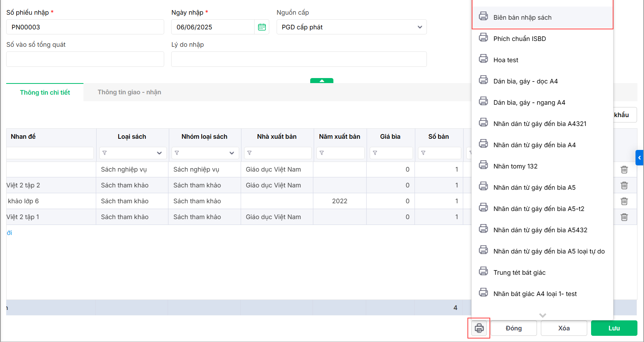This screenshot has width=644, height=342.
Task: Click the print icon button beside Đóng
Action: coord(479,328)
